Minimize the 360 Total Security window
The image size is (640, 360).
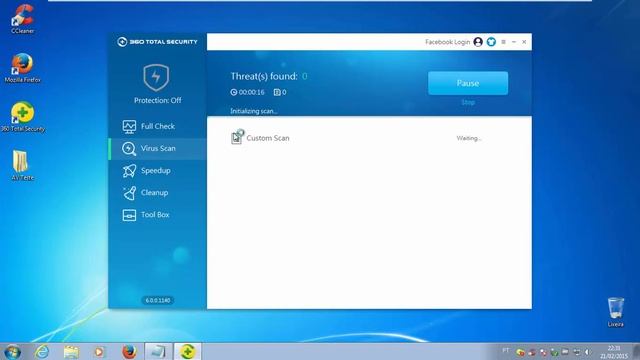point(514,42)
